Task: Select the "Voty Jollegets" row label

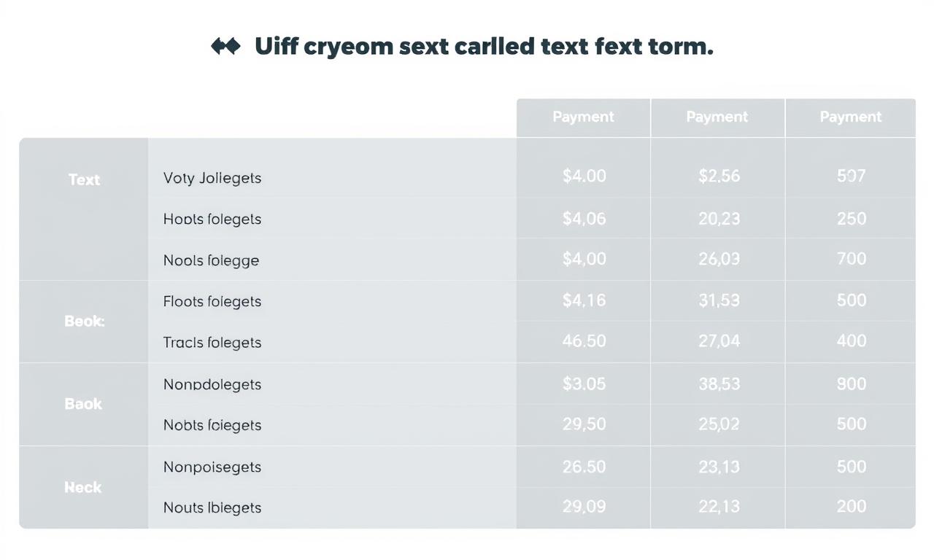Action: 212,178
